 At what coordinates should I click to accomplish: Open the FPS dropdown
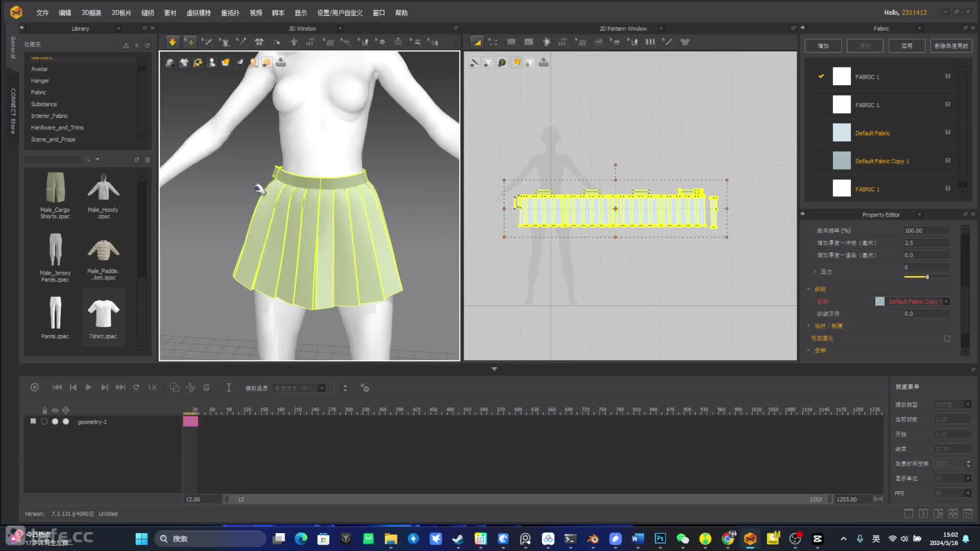[x=952, y=493]
